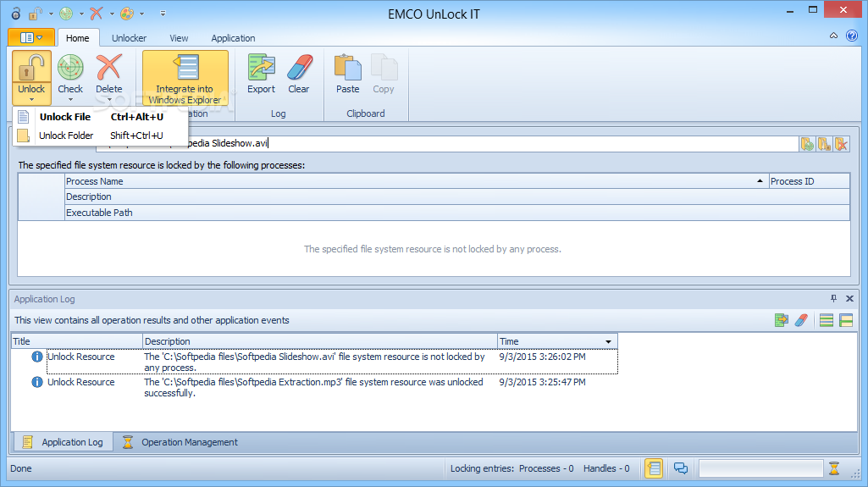Screen dimensions: 868x487
Task: Click the Time column sort arrow
Action: (608, 341)
